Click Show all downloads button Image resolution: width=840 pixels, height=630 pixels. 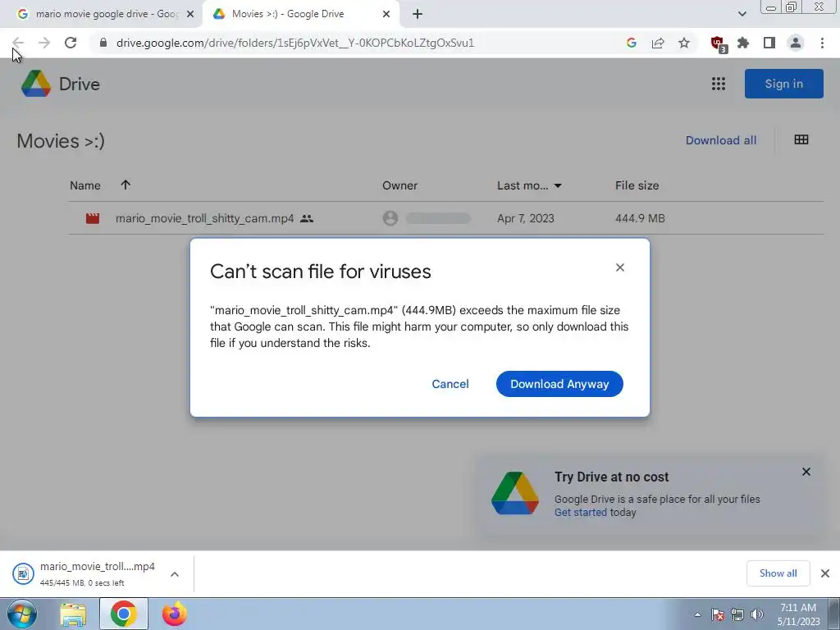(778, 573)
